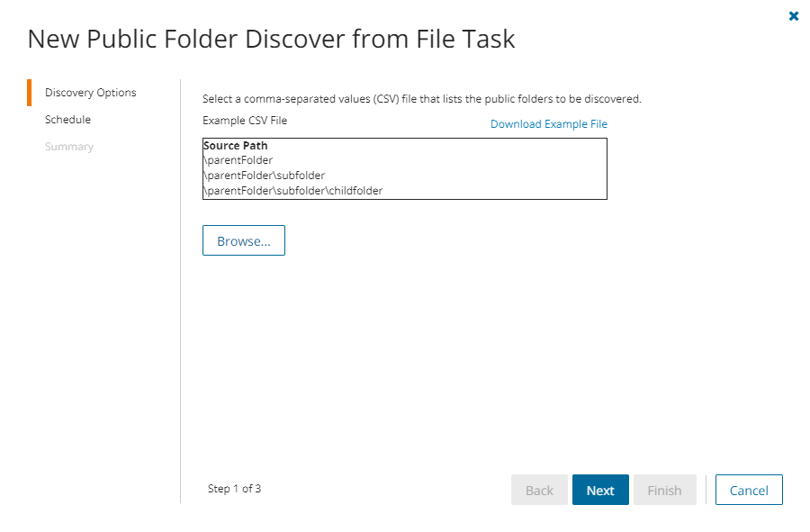The height and width of the screenshot is (532, 810).
Task: Select the Discovery Options step
Action: [x=90, y=93]
